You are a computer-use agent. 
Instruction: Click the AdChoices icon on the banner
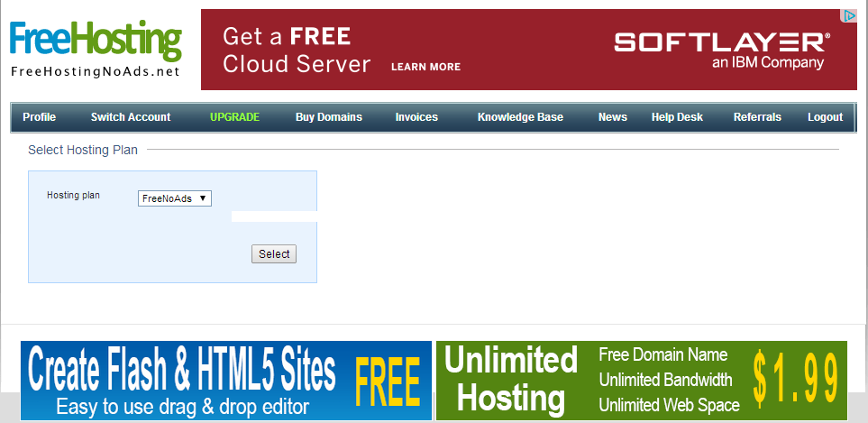pos(849,16)
